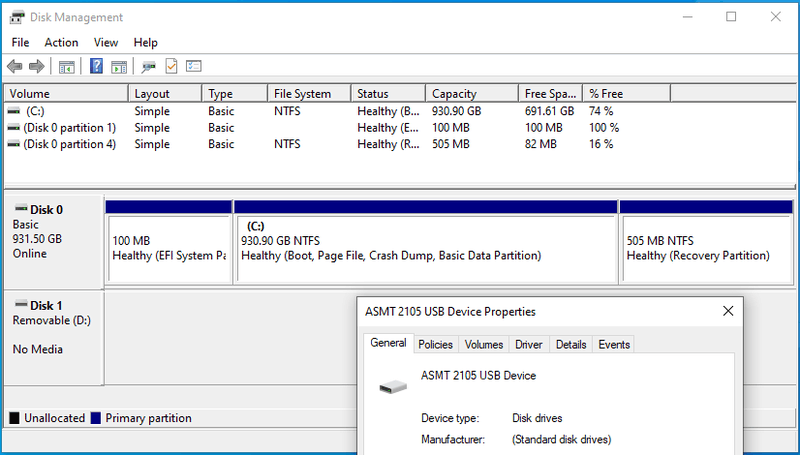Image resolution: width=800 pixels, height=455 pixels.
Task: Toggle the Show/Hide Action Pane icon
Action: coord(119,66)
